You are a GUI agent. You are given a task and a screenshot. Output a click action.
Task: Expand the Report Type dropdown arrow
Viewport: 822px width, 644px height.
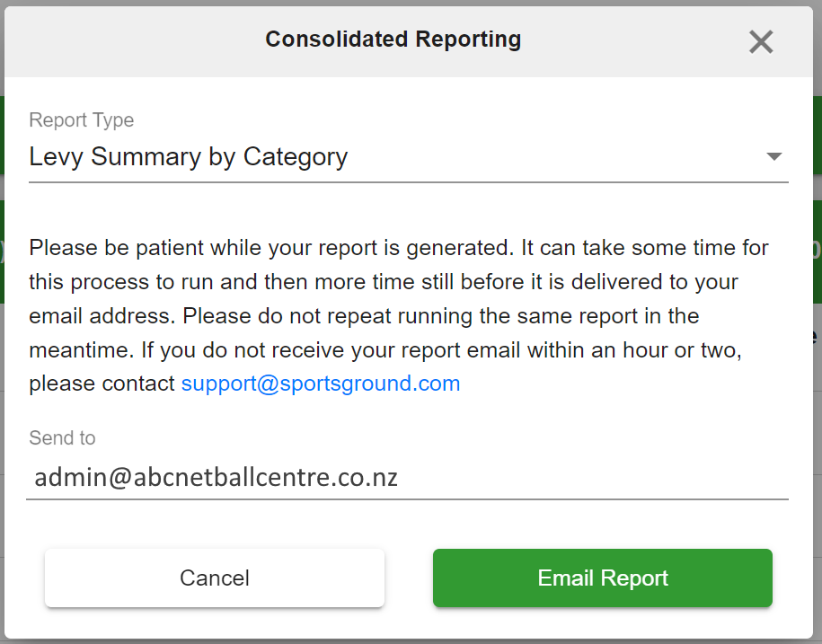tap(773, 156)
